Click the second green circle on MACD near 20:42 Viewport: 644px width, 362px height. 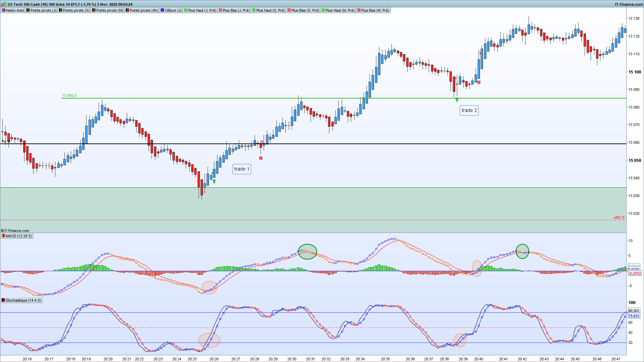(x=522, y=251)
